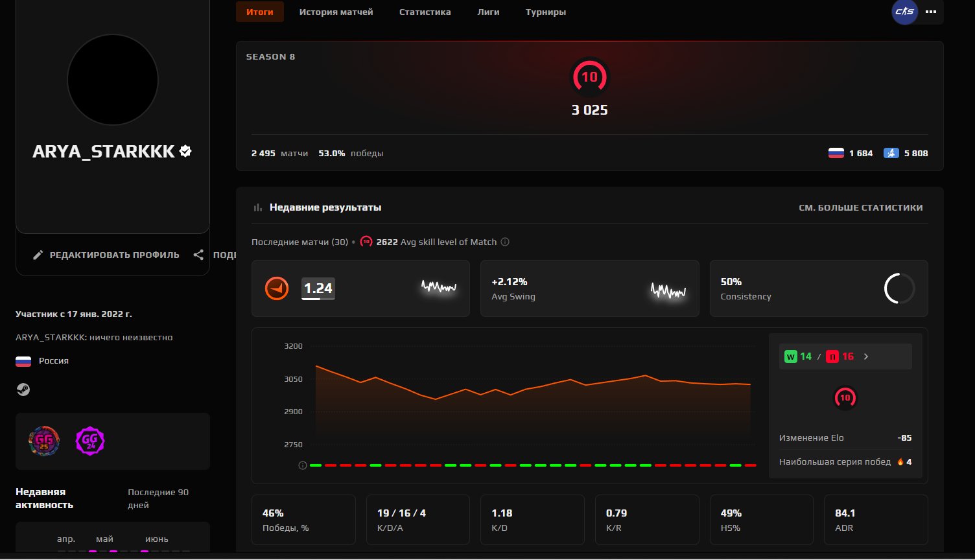This screenshot has width=975, height=560.
Task: Click the verified badge beside ARYA_STARKKK
Action: (185, 151)
